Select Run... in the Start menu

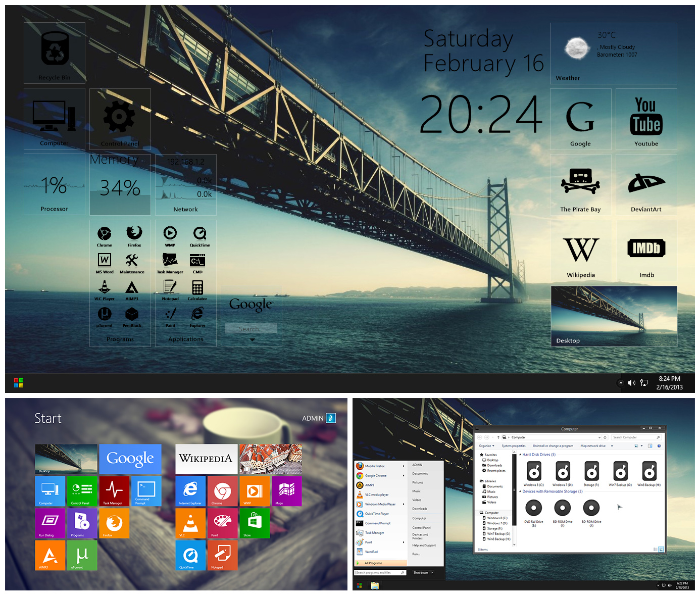point(416,554)
